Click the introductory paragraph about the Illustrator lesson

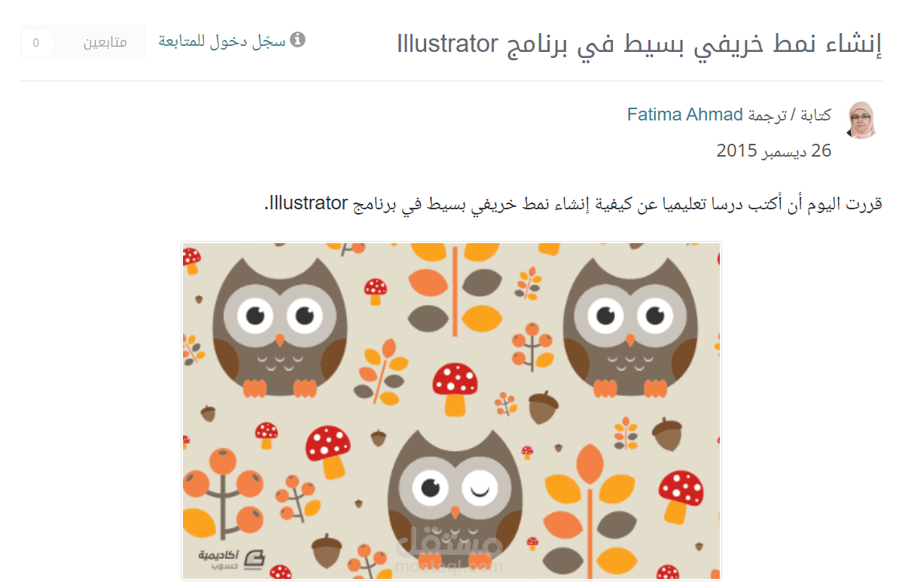click(x=573, y=203)
